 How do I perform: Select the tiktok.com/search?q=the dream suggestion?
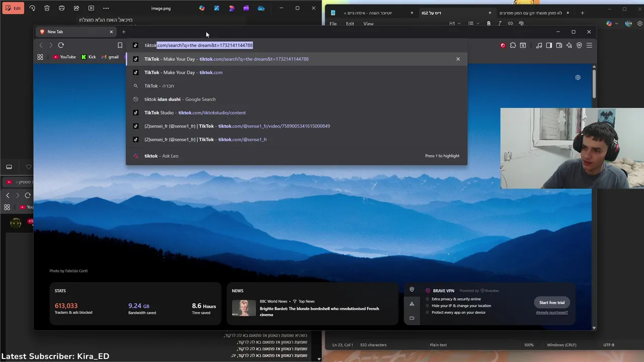click(296, 59)
